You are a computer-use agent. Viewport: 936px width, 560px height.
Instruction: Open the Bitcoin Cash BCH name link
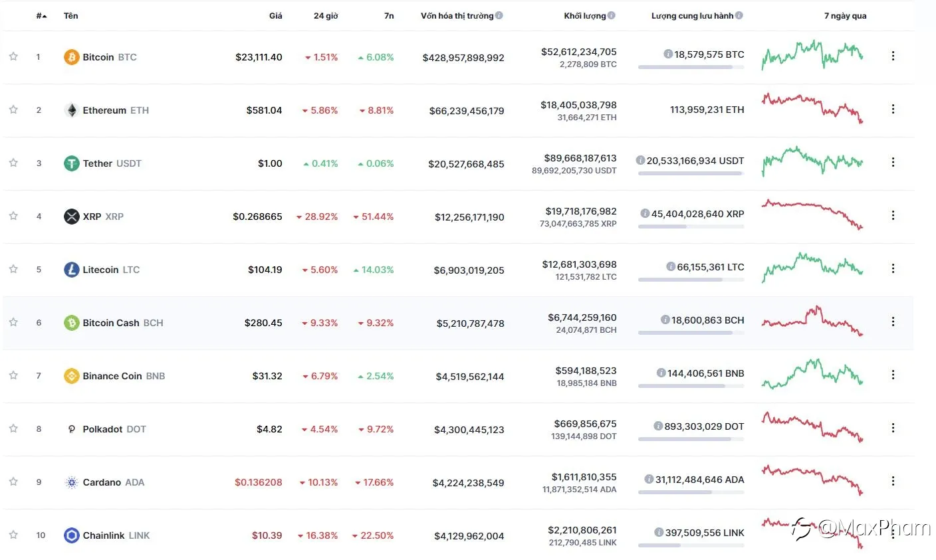[123, 323]
